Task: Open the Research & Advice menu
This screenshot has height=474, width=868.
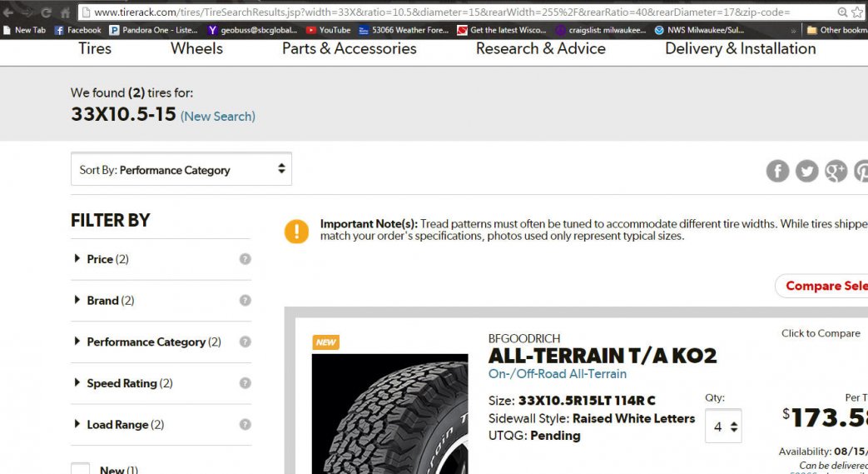Action: (541, 49)
